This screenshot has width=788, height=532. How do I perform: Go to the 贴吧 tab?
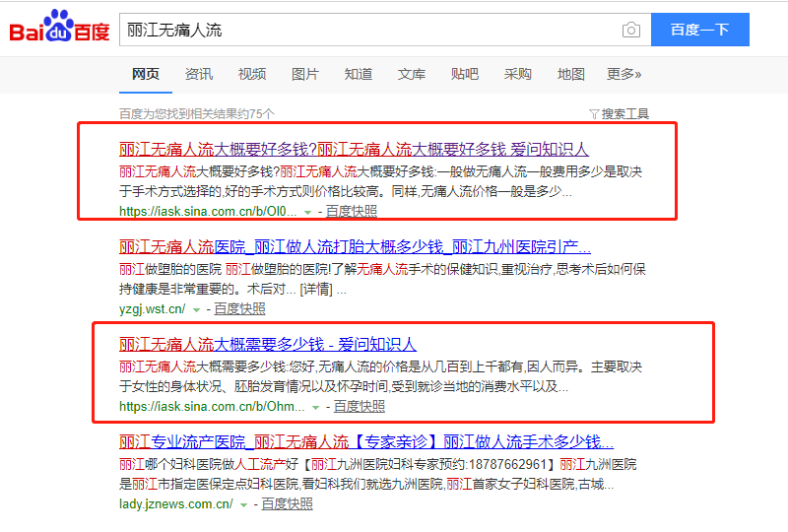[x=465, y=74]
